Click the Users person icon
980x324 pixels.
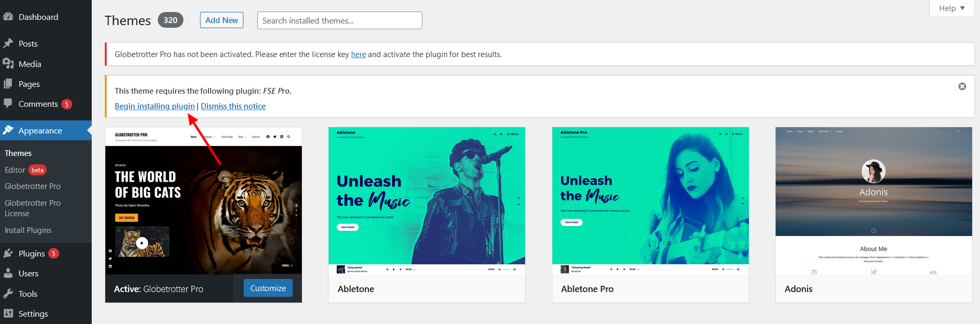[x=8, y=273]
